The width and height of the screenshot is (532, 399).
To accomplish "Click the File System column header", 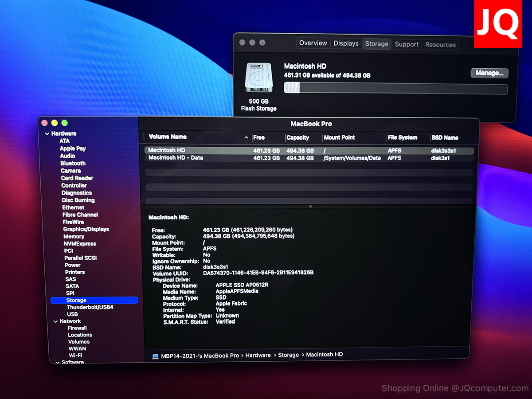I will point(402,137).
